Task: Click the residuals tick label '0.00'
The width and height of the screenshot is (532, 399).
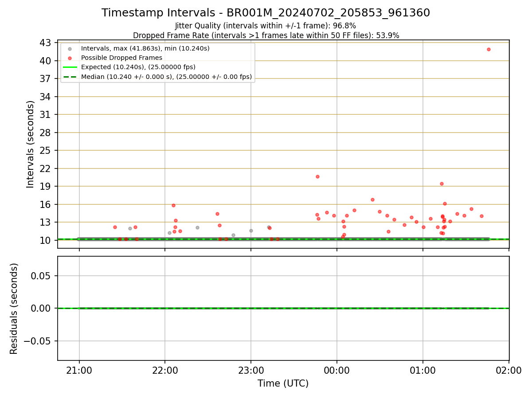Action: pyautogui.click(x=42, y=309)
